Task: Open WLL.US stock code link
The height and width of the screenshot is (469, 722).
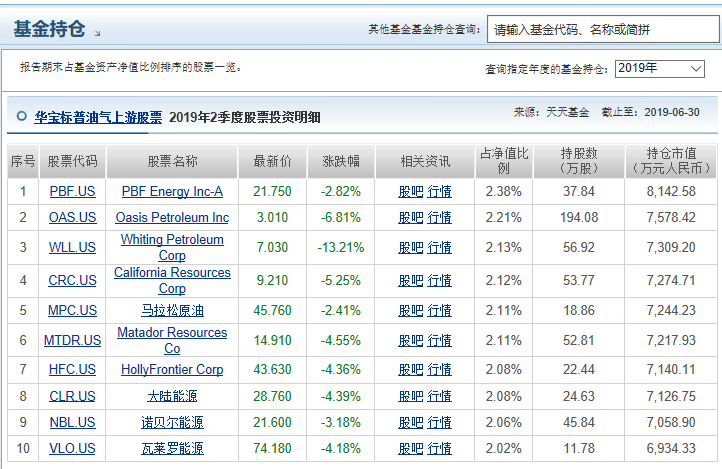Action: pyautogui.click(x=72, y=248)
